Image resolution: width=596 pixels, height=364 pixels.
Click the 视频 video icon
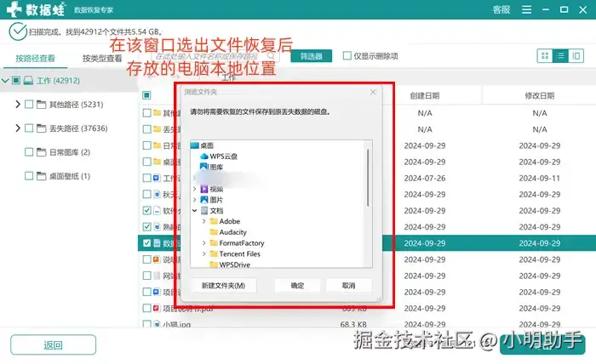(x=204, y=189)
